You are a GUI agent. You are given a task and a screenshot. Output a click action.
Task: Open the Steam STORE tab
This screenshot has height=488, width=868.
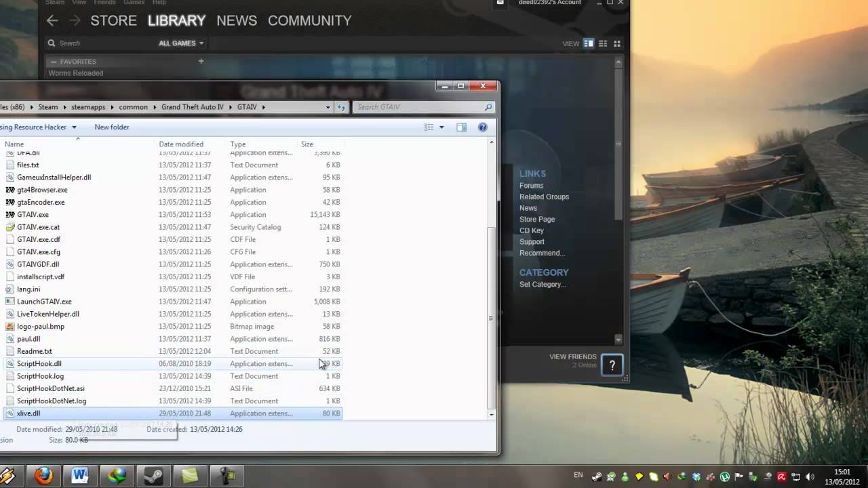pyautogui.click(x=113, y=20)
